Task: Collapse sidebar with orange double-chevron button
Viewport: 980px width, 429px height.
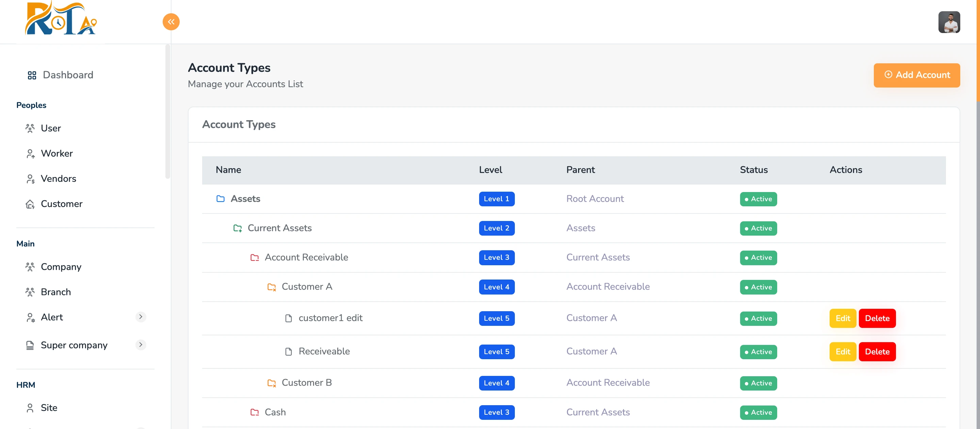Action: tap(171, 22)
